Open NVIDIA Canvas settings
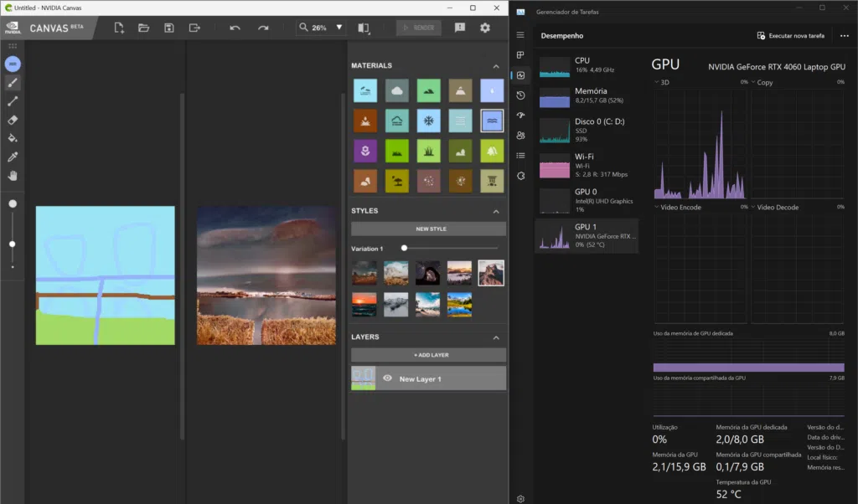858x504 pixels. 483,28
